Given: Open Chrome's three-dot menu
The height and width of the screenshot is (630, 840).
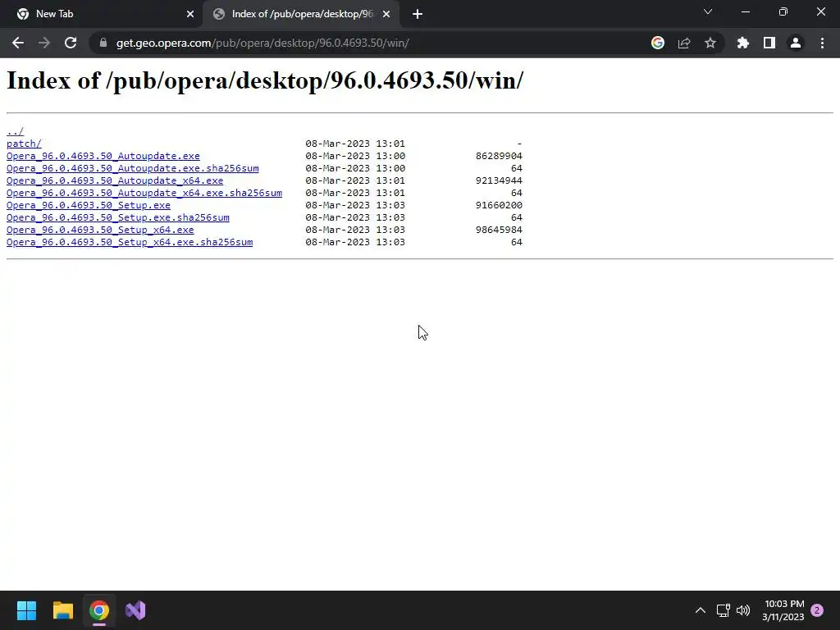Looking at the screenshot, I should (822, 43).
